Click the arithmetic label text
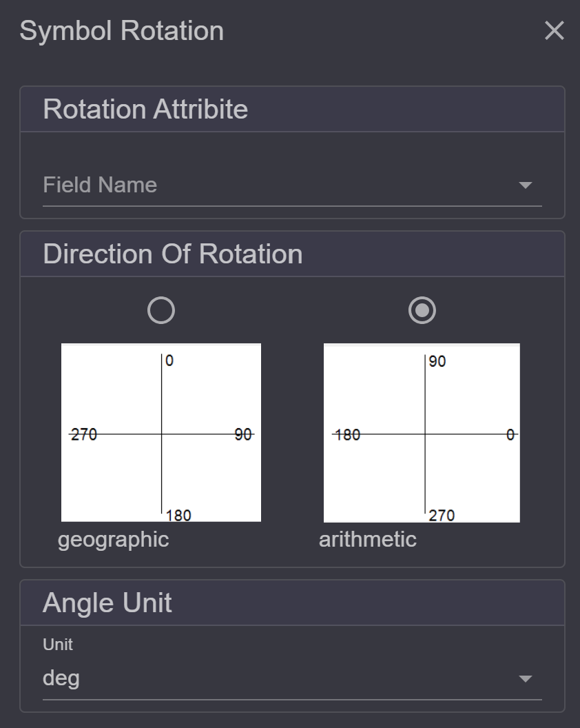580x728 pixels. pos(367,540)
